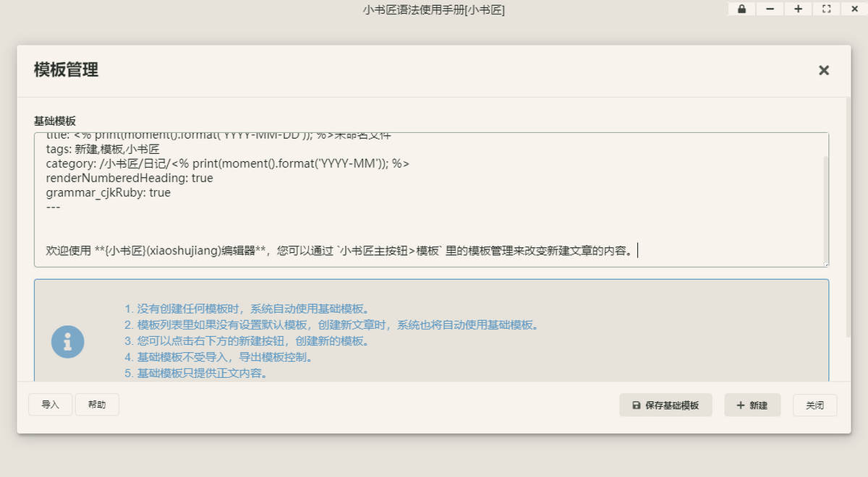Open 帮助 for template management
868x477 pixels.
pos(97,405)
